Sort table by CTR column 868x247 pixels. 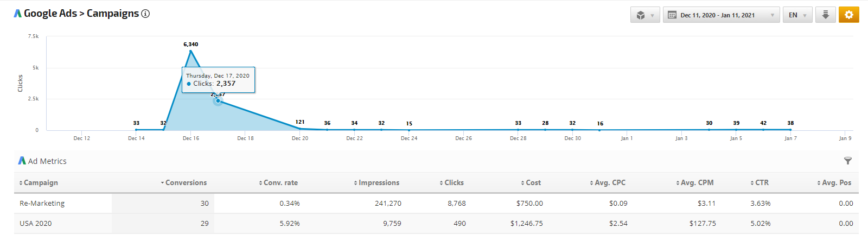pyautogui.click(x=762, y=183)
